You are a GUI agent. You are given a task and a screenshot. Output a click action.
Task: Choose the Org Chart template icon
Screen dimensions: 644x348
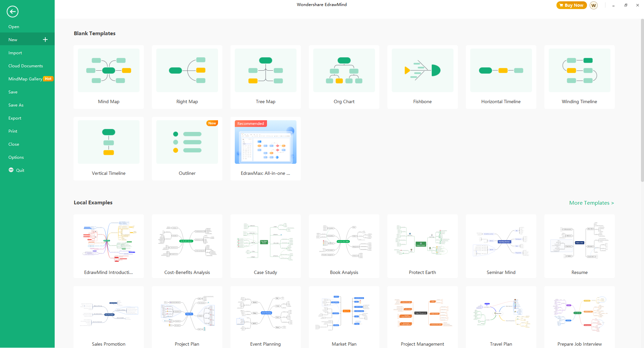(344, 70)
